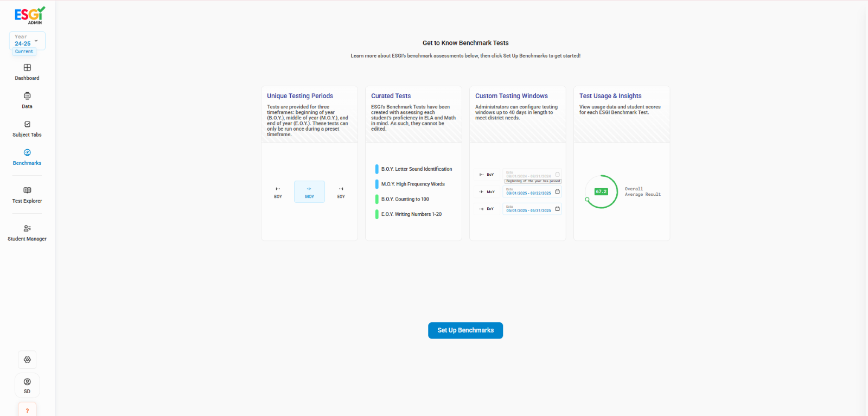This screenshot has width=868, height=416.
Task: Click calendar icon on the EoY date field
Action: tap(557, 209)
